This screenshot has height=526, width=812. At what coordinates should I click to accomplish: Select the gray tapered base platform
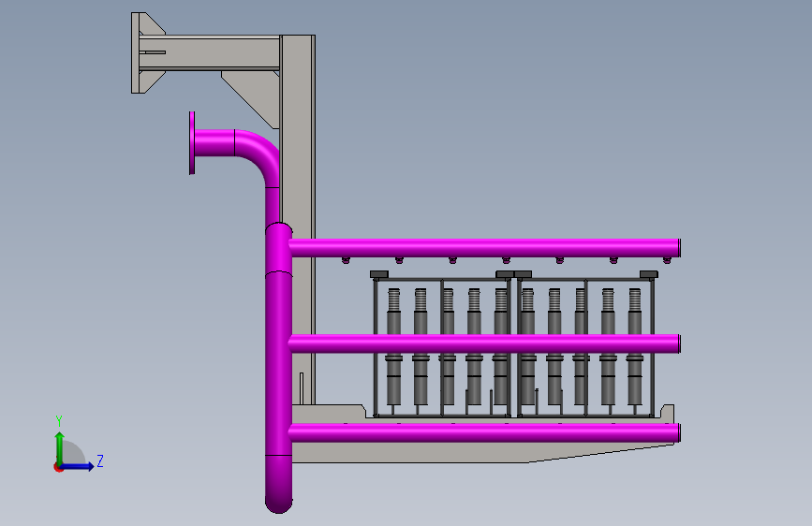(481, 450)
